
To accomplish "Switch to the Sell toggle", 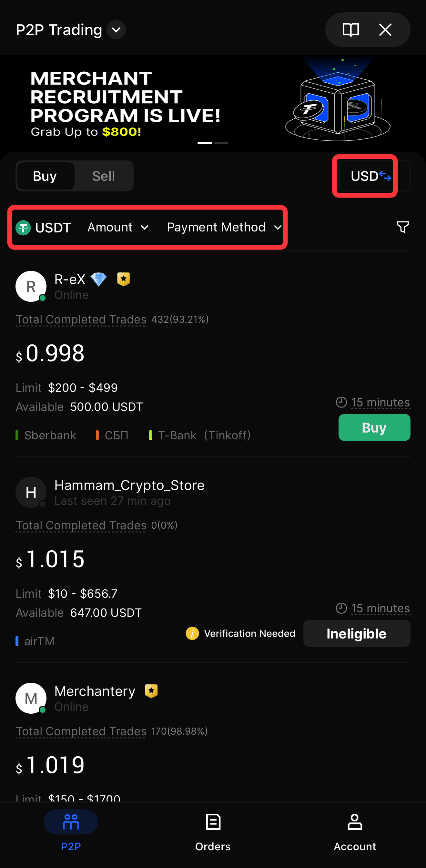I will tap(103, 176).
